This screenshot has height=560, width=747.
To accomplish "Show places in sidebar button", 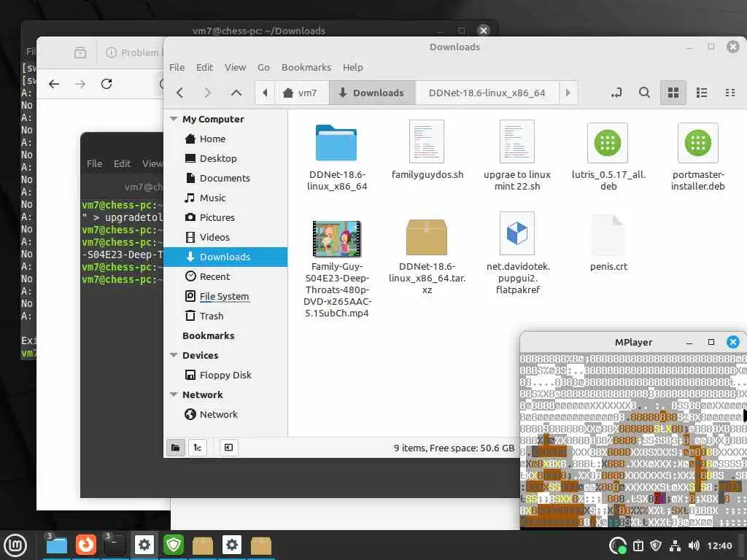I will [x=175, y=448].
